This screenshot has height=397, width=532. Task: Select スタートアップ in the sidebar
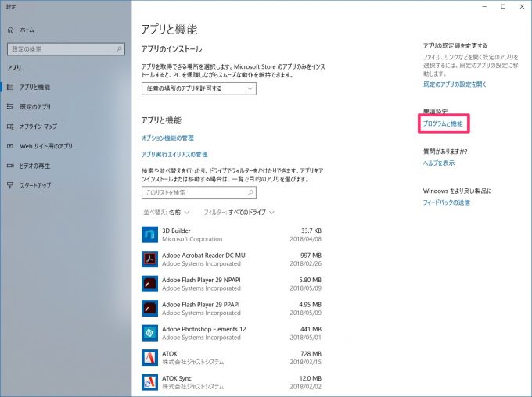[35, 185]
